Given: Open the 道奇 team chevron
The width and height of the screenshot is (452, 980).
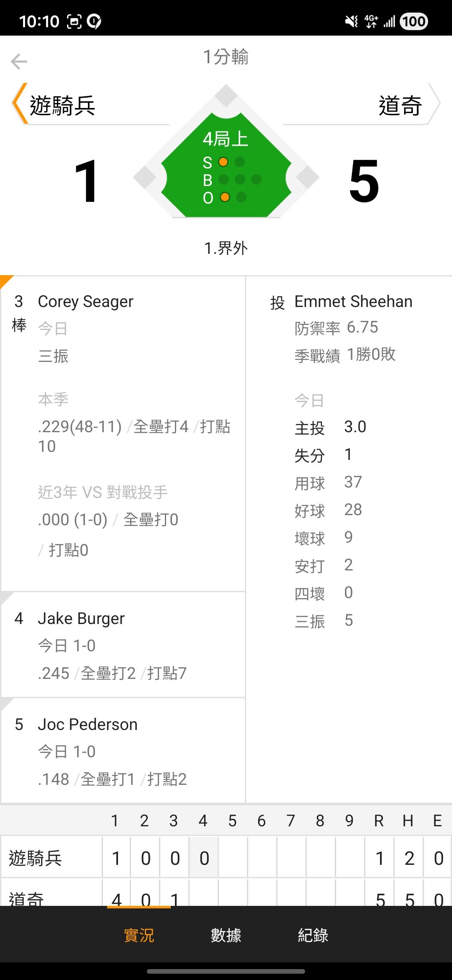Looking at the screenshot, I should point(434,103).
